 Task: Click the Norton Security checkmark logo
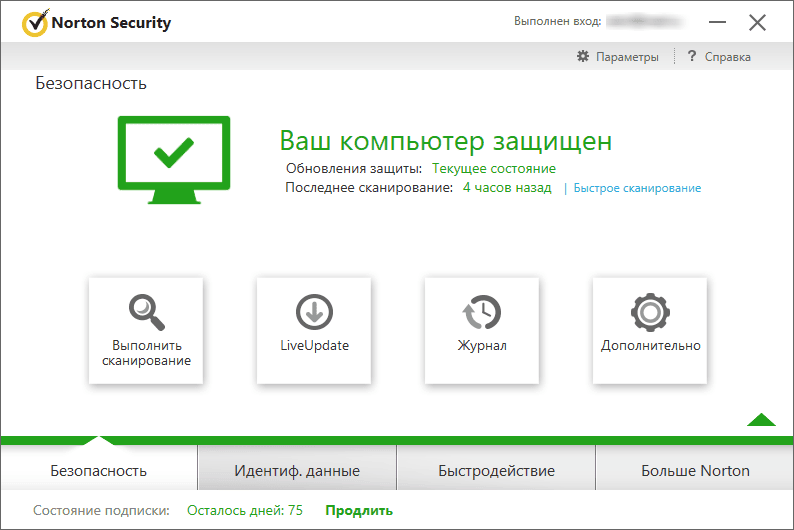coord(35,23)
